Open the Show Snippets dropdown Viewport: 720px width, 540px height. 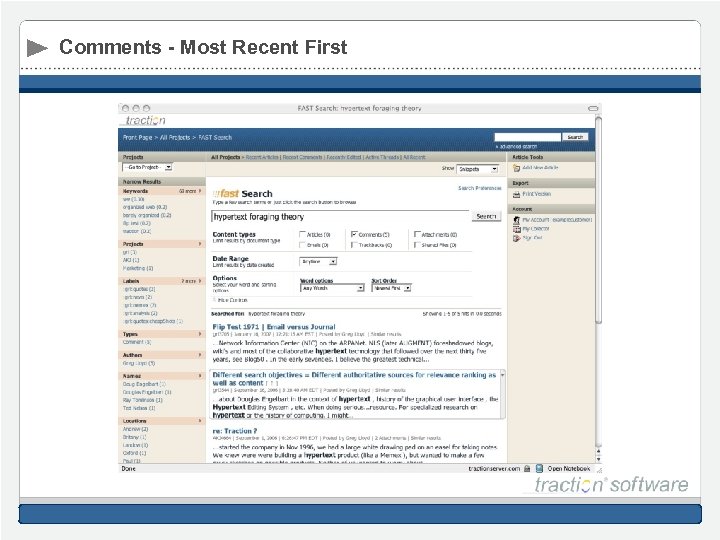478,169
